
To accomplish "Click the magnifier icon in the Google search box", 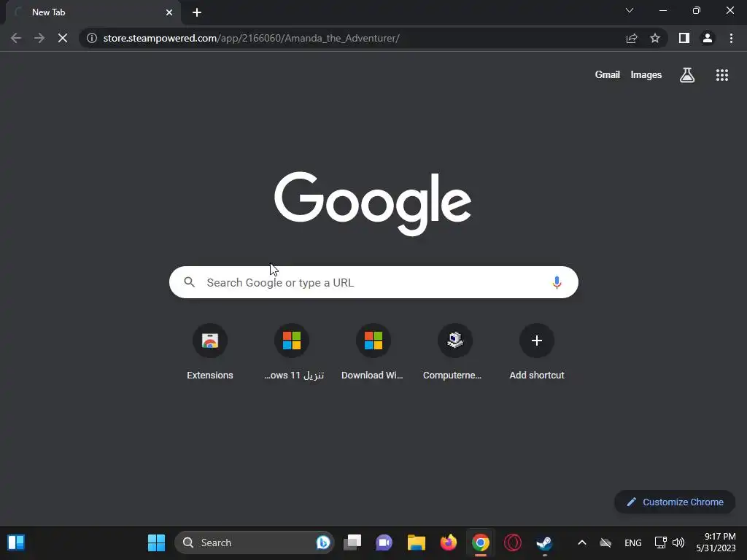I will (190, 282).
